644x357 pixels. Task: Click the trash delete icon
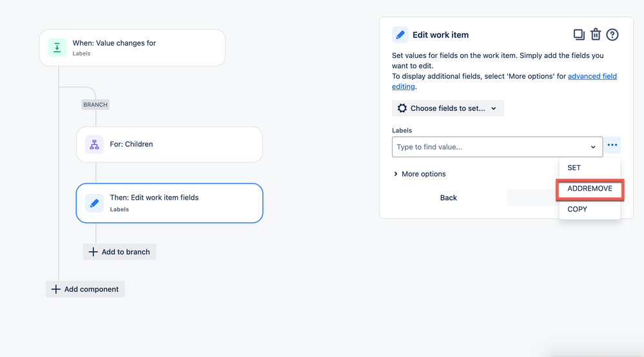pyautogui.click(x=596, y=35)
